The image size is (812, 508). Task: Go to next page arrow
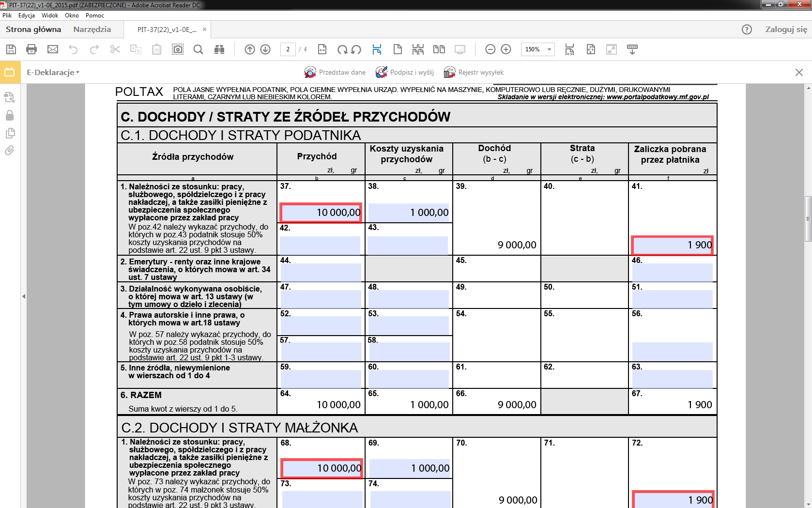[265, 49]
